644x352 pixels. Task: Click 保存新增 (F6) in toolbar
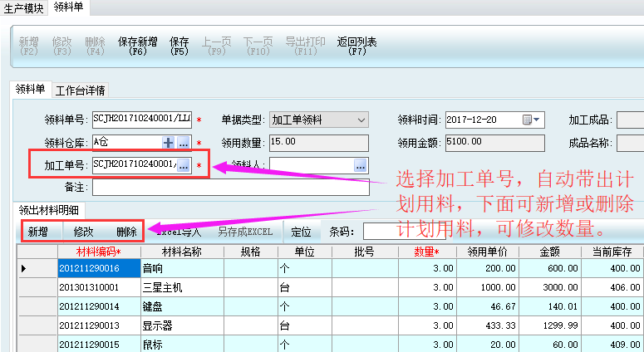point(137,46)
